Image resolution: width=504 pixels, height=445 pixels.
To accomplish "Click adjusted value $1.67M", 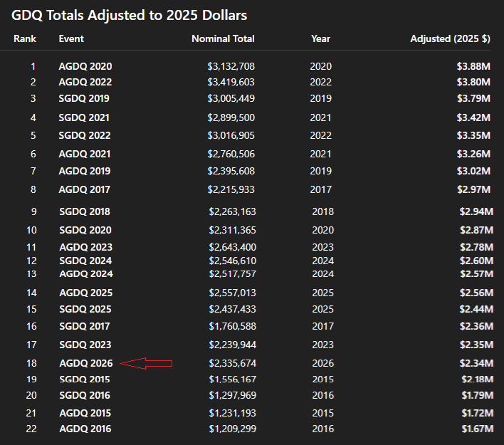I will tap(478, 429).
